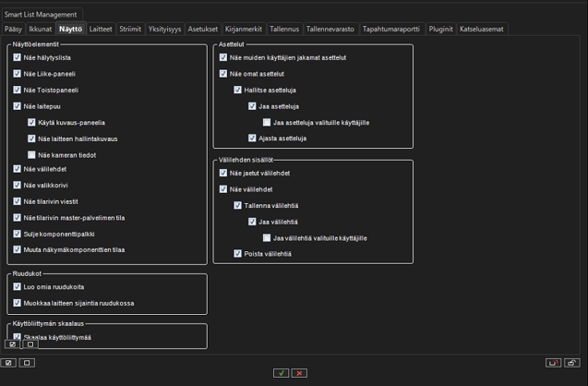Select the Tallennus tab
The width and height of the screenshot is (588, 386).
pyautogui.click(x=284, y=29)
